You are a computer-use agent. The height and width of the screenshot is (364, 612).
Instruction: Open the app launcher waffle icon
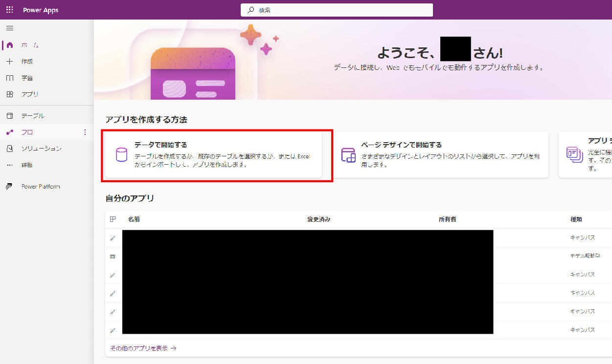point(10,10)
